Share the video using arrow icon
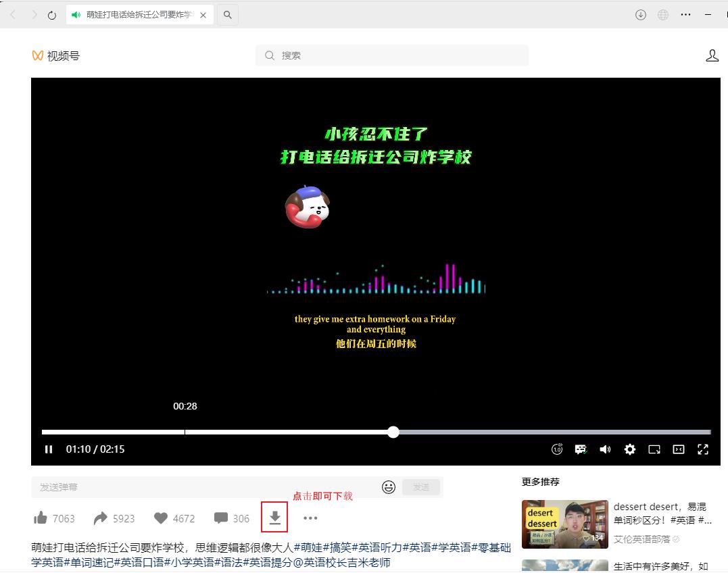 100,518
